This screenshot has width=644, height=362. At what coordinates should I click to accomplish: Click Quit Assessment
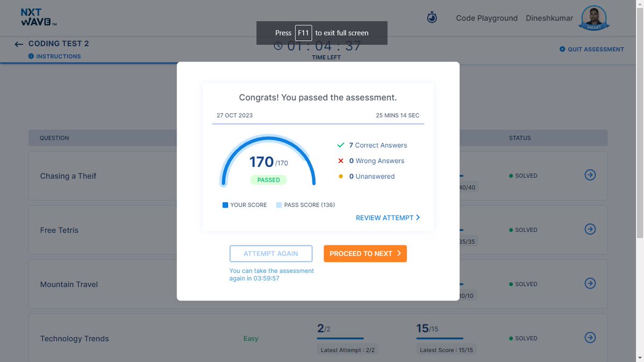pos(596,49)
